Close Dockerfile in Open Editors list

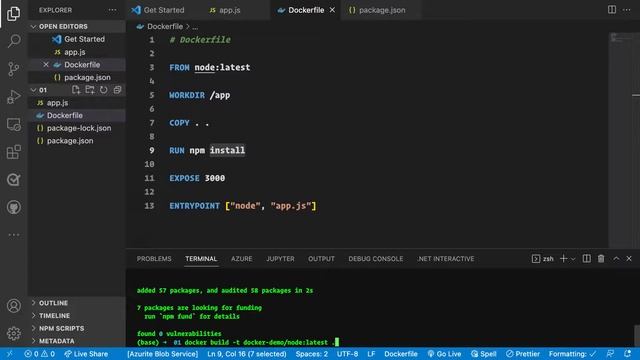pyautogui.click(x=46, y=64)
